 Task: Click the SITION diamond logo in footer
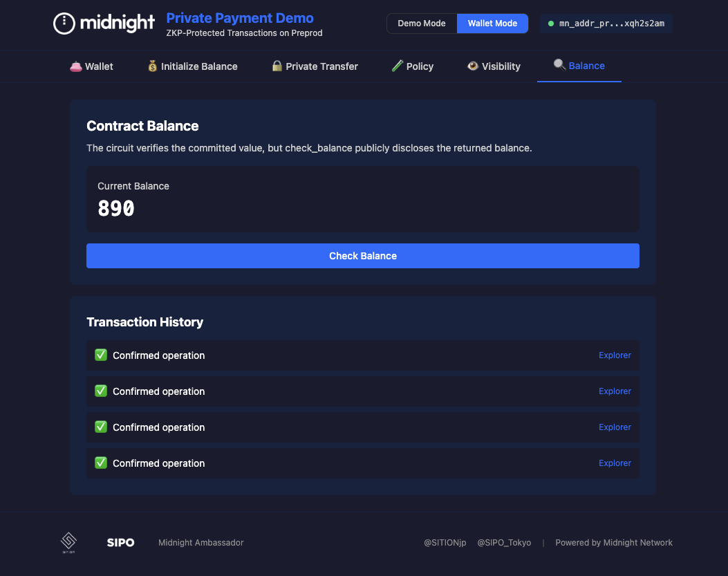coord(68,543)
